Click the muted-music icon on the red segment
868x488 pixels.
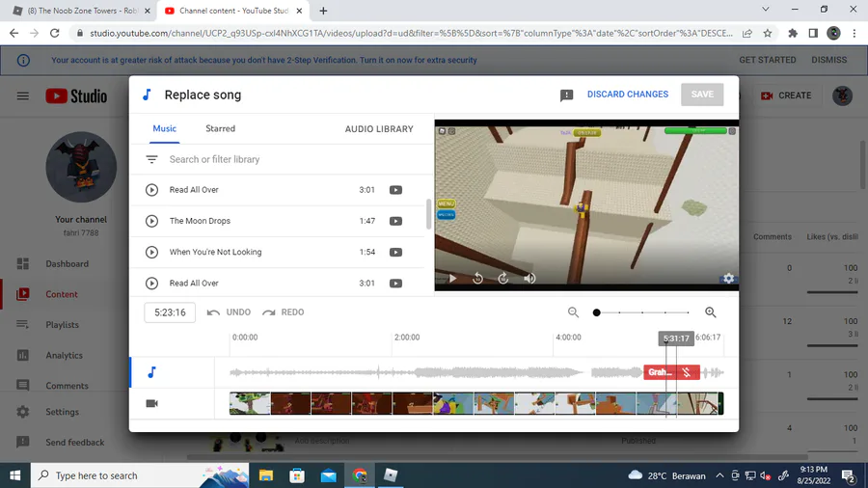(x=687, y=372)
